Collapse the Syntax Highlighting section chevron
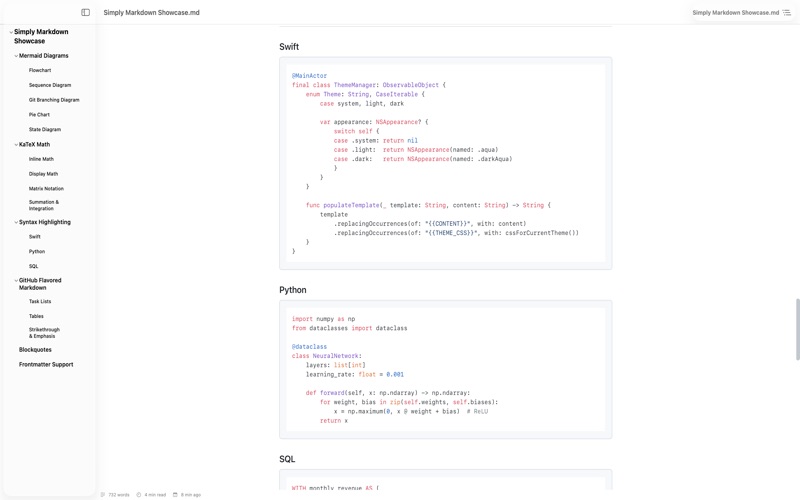The image size is (800, 500). click(x=16, y=222)
